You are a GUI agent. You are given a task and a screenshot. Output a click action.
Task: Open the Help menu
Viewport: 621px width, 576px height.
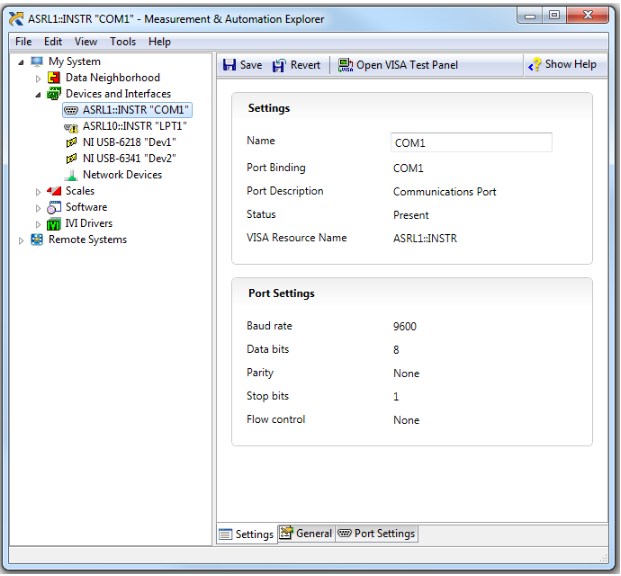click(160, 42)
